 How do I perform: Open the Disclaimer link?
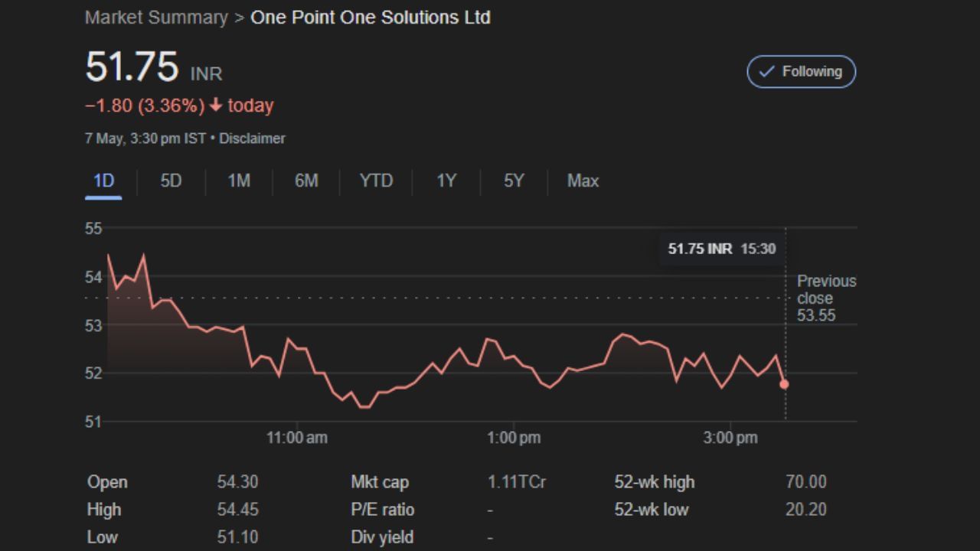pos(252,139)
